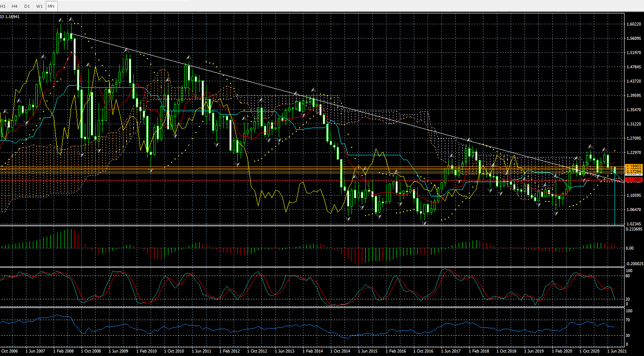Click the orange 1.18903 price label
Image resolution: width=644 pixels, height=356 pixels.
coord(634,166)
